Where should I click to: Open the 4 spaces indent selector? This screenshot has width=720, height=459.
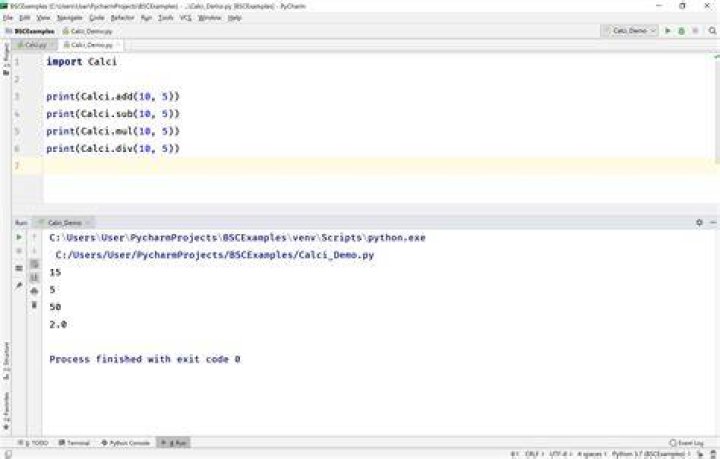tap(591, 454)
